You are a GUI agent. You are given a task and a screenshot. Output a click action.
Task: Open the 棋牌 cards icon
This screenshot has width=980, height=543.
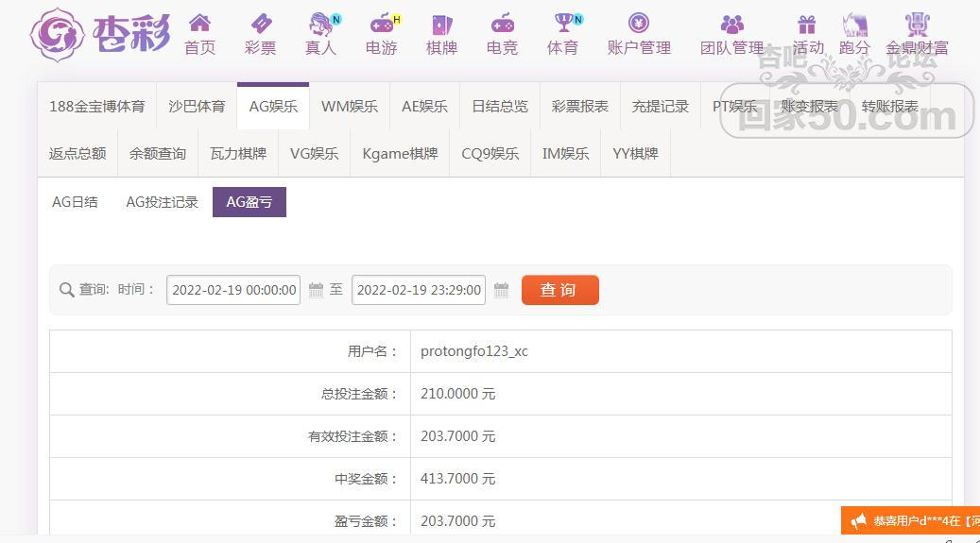click(442, 25)
